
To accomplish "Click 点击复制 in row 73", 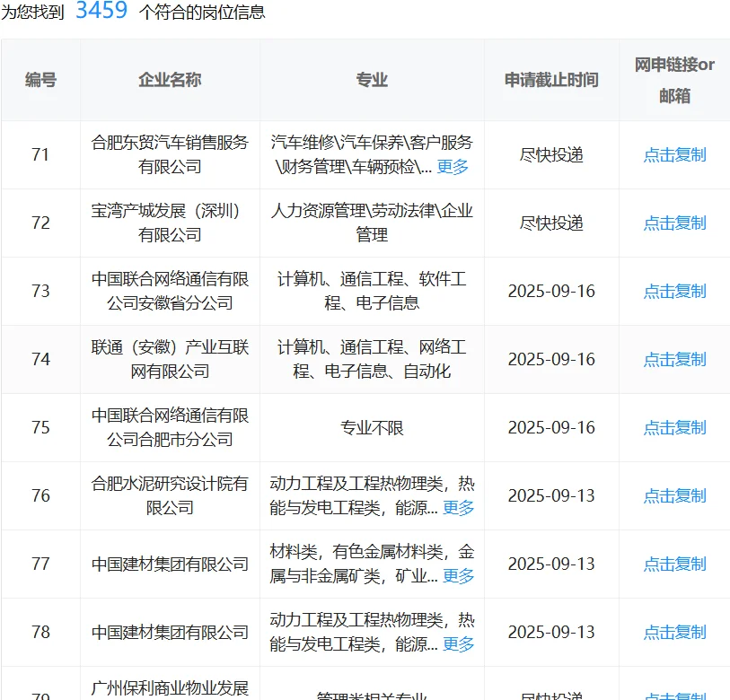I will (x=674, y=292).
